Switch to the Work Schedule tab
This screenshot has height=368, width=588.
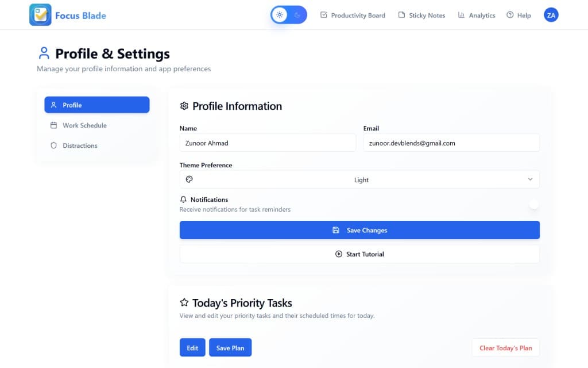[96, 125]
